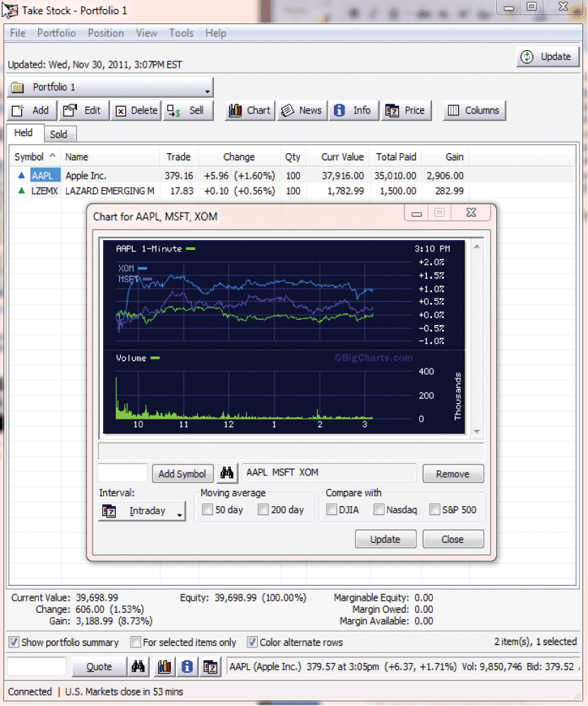
Task: Sort by the Symbol column header
Action: coord(35,157)
